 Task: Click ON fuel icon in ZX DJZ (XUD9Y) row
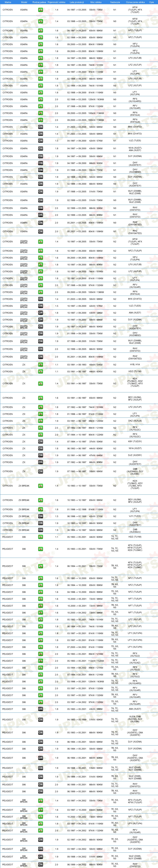pos(40,455)
